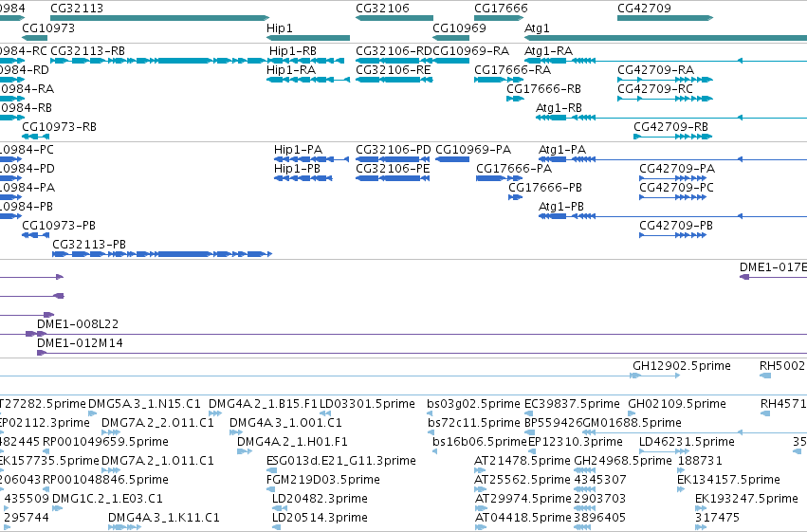
Task: Click EST GM01688.5prime
Action: click(x=632, y=423)
